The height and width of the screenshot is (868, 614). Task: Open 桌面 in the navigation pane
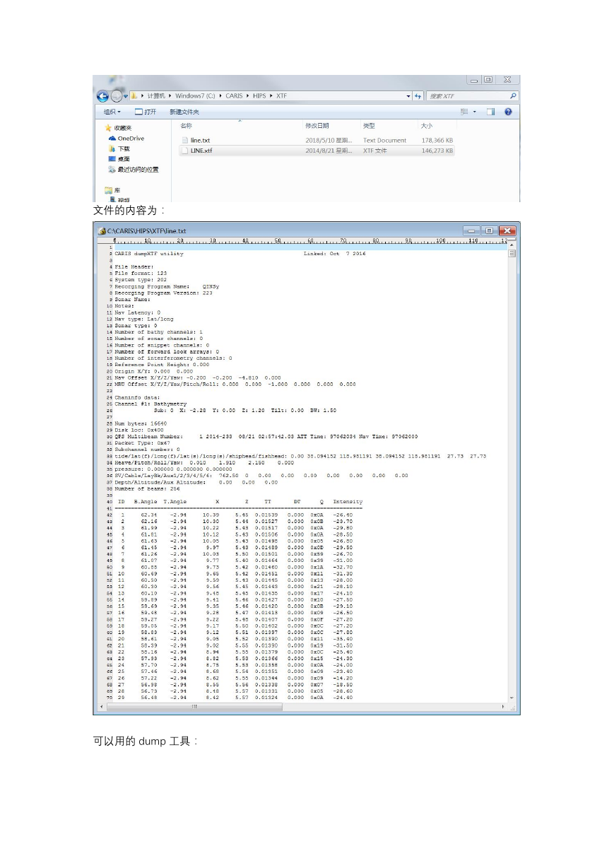point(119,159)
